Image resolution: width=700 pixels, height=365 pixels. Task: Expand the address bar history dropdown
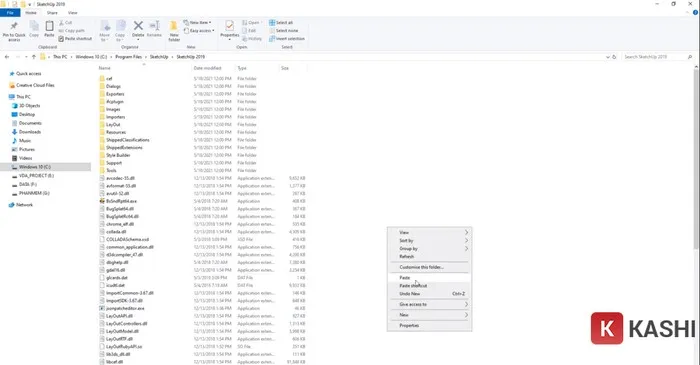tap(608, 57)
